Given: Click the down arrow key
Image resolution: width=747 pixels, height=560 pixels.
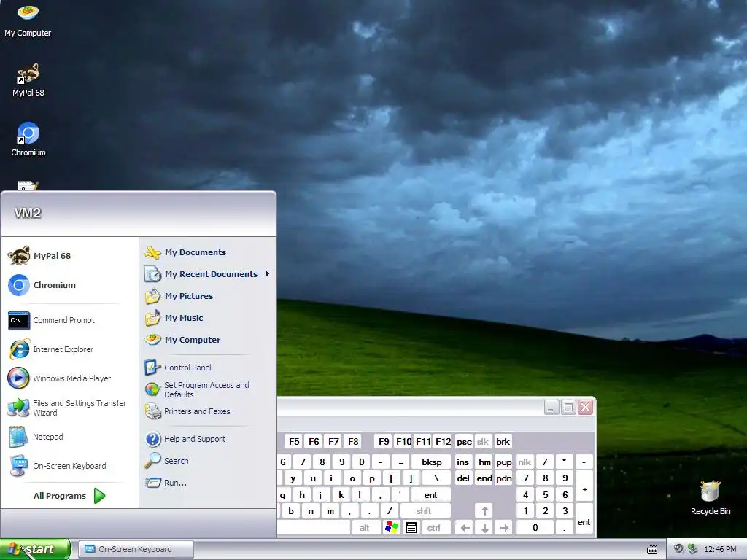Looking at the screenshot, I should (x=484, y=527).
